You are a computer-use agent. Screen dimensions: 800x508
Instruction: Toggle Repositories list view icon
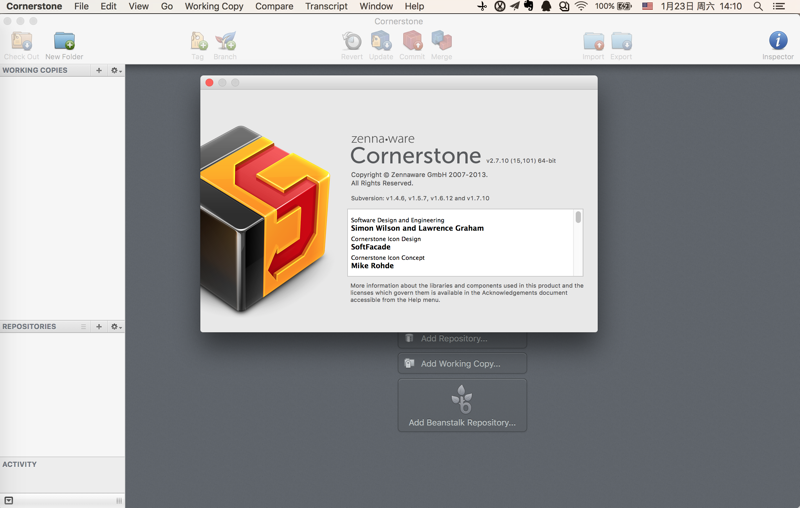point(83,326)
